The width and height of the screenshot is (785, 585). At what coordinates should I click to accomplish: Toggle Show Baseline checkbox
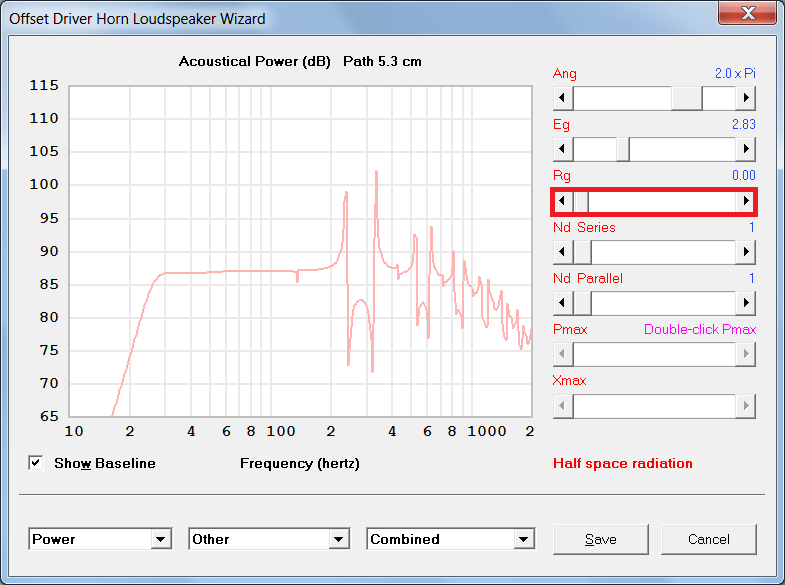[x=36, y=463]
